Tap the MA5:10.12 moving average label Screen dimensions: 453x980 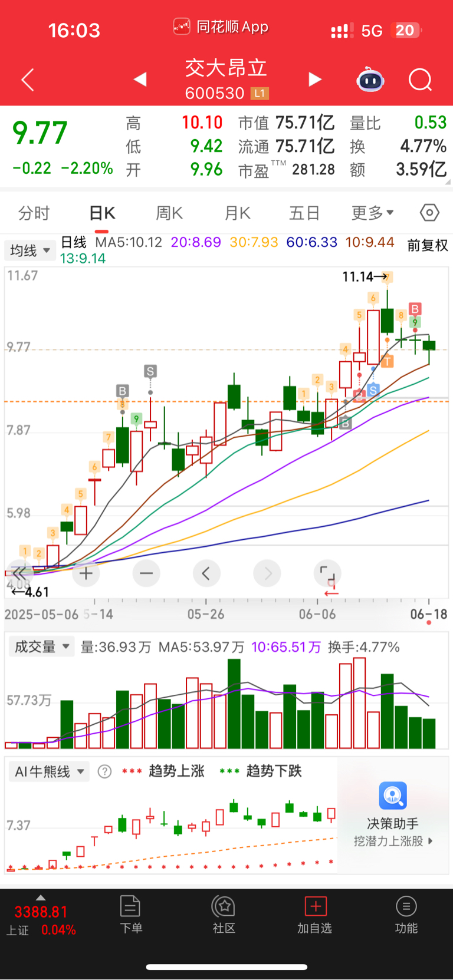click(x=129, y=242)
